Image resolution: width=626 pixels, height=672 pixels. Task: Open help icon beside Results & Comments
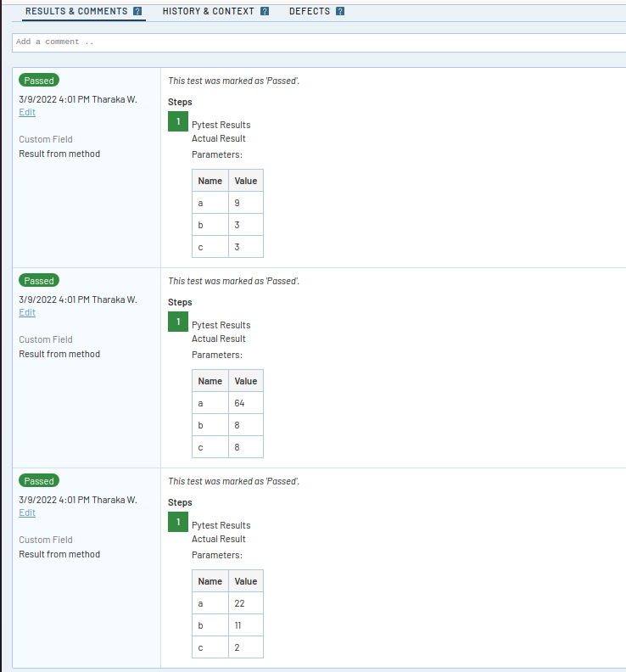click(x=137, y=11)
